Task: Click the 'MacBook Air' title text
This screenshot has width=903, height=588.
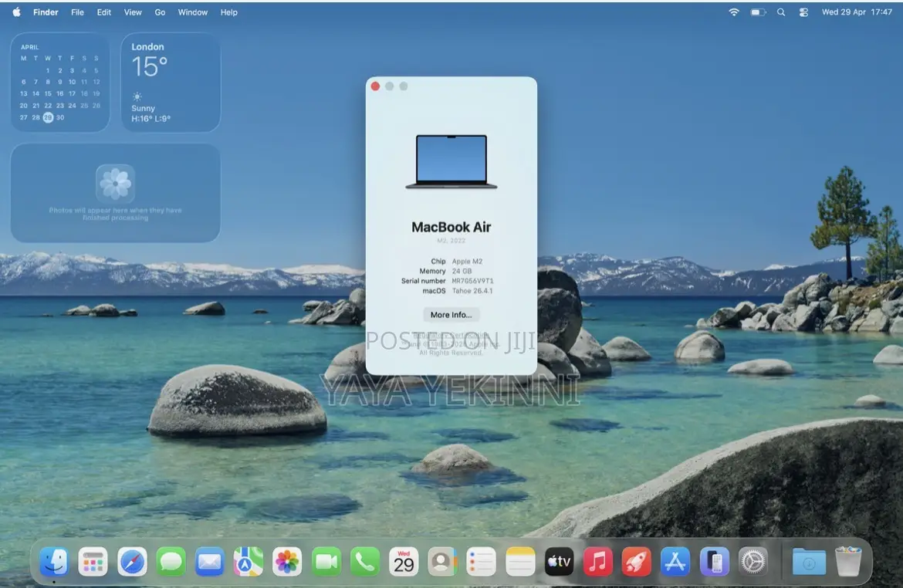Action: pos(451,227)
